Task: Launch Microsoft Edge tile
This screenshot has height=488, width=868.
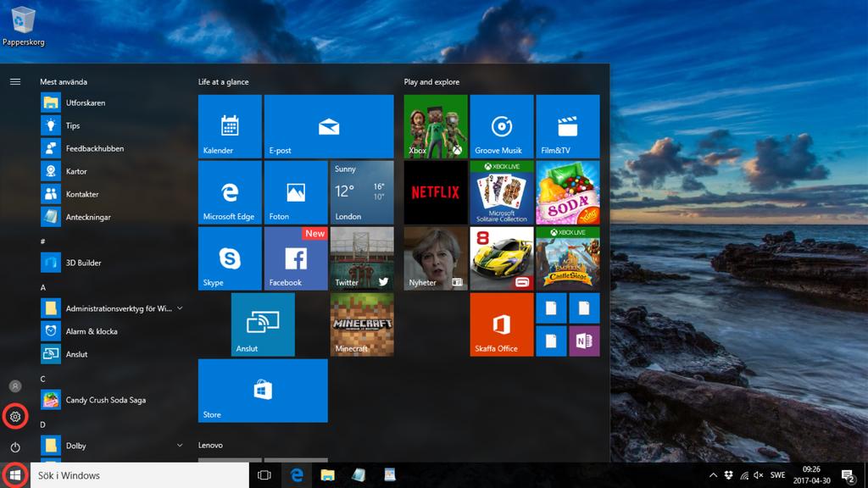Action: coord(230,192)
